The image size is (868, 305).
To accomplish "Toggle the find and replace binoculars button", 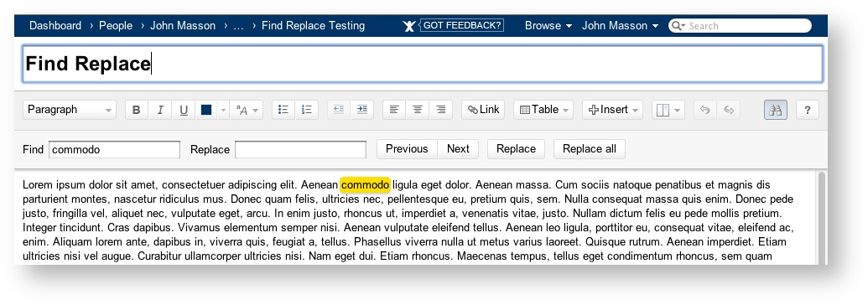I will tap(776, 110).
